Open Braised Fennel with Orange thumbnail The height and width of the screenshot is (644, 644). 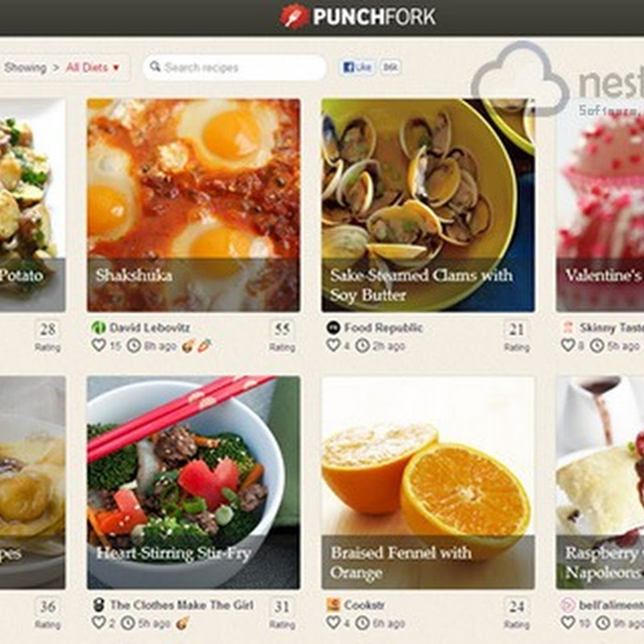(428, 482)
